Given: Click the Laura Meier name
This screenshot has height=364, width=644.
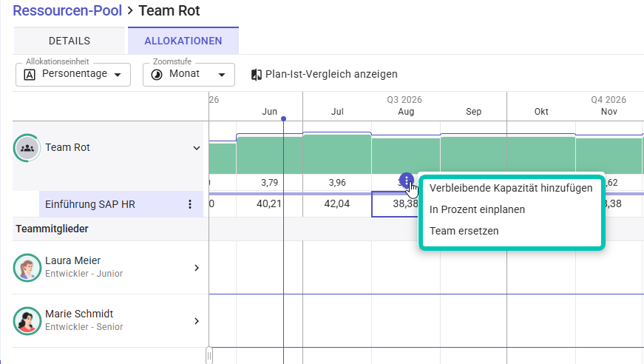Looking at the screenshot, I should (x=72, y=260).
